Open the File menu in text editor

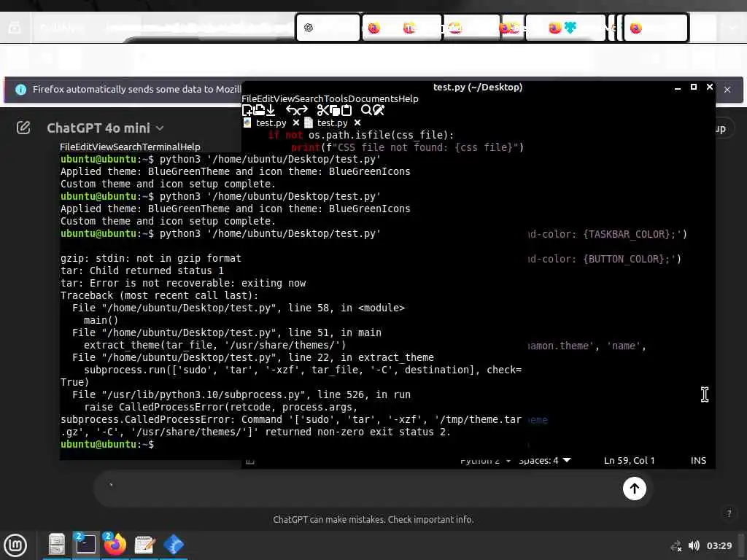[x=248, y=98]
